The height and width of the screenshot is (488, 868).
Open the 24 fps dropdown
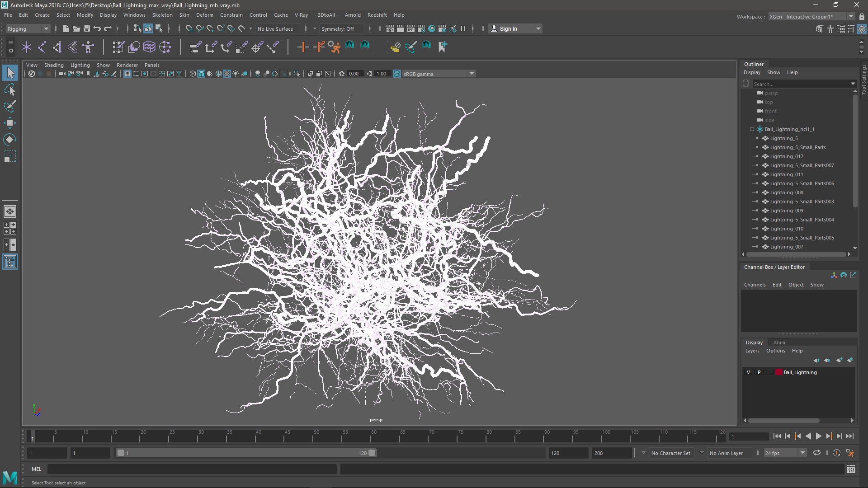[x=785, y=453]
